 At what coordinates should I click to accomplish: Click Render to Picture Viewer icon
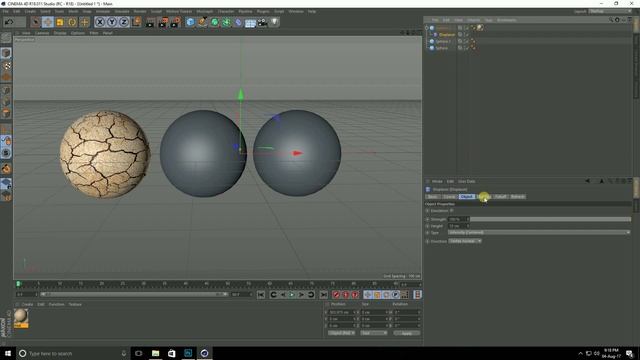click(x=163, y=22)
